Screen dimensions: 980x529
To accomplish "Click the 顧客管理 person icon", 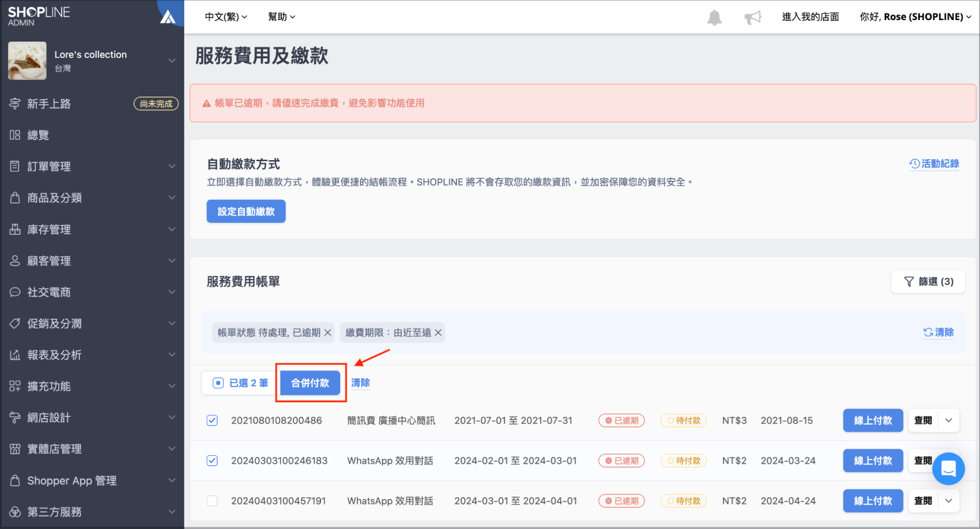I will pos(15,261).
